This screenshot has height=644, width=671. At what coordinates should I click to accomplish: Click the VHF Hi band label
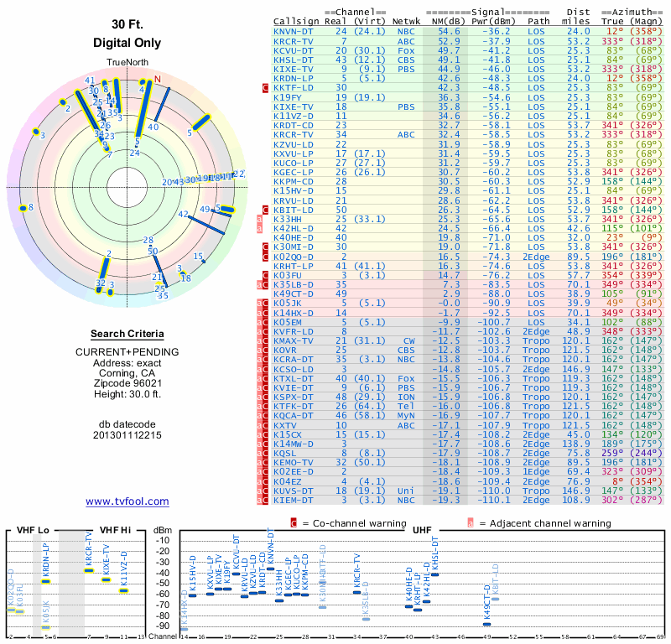tap(115, 530)
